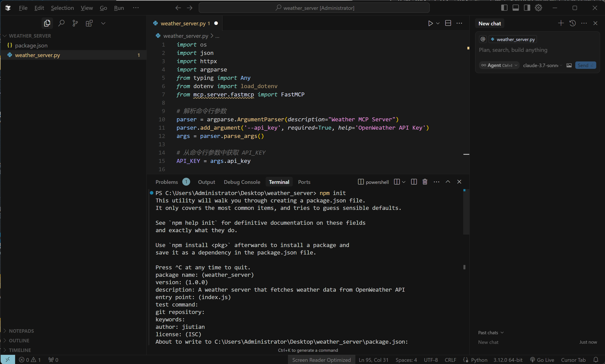Toggle the AI pane layout icon
The width and height of the screenshot is (605, 364).
[x=527, y=8]
